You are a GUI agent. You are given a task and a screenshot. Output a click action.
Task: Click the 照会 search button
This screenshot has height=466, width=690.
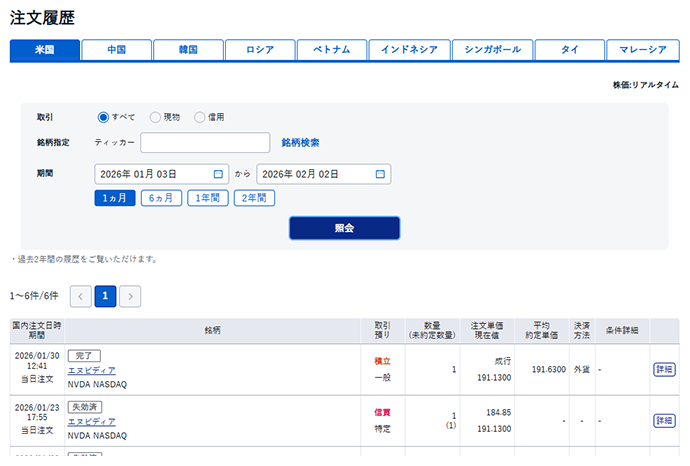[x=344, y=228]
